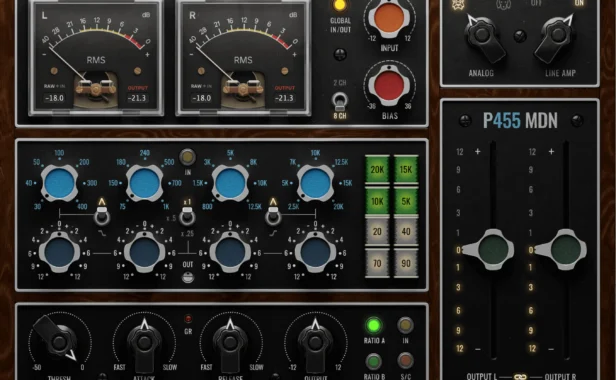The image size is (616, 380).
Task: Click the L meter RAW value -18.0
Action: [55, 98]
